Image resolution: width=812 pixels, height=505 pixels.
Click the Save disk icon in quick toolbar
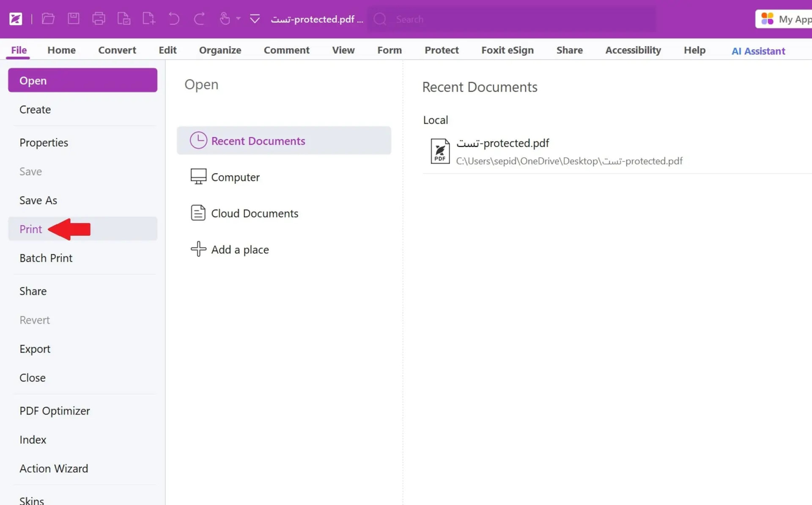pos(74,19)
